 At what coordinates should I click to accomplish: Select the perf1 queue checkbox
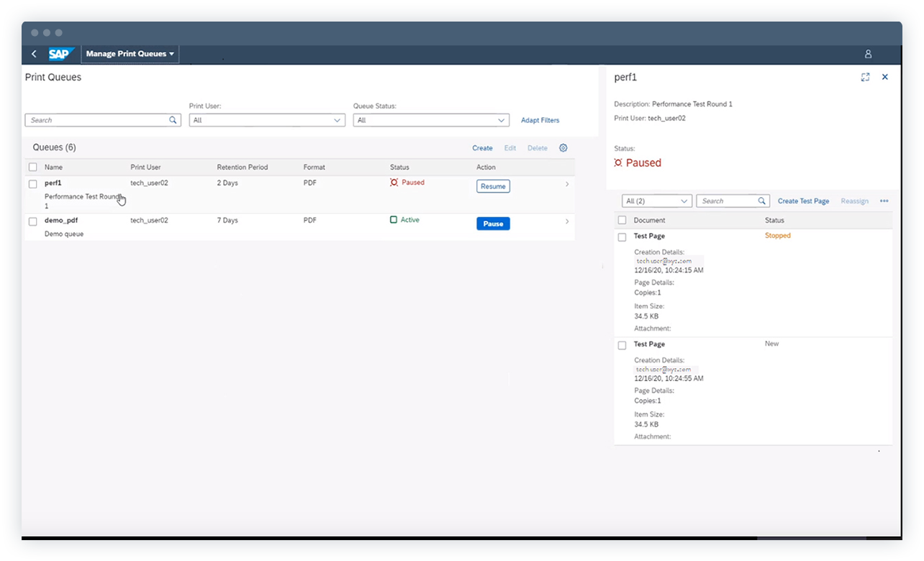[x=33, y=184]
